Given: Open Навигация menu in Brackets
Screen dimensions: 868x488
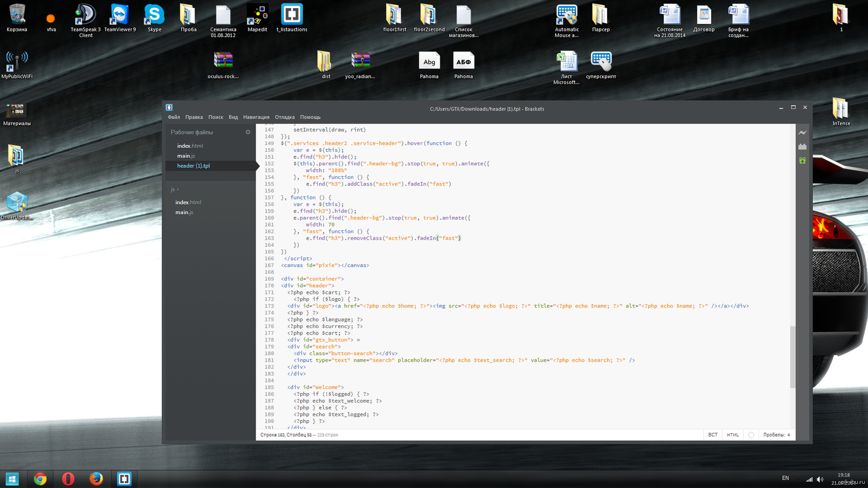Looking at the screenshot, I should click(x=256, y=117).
